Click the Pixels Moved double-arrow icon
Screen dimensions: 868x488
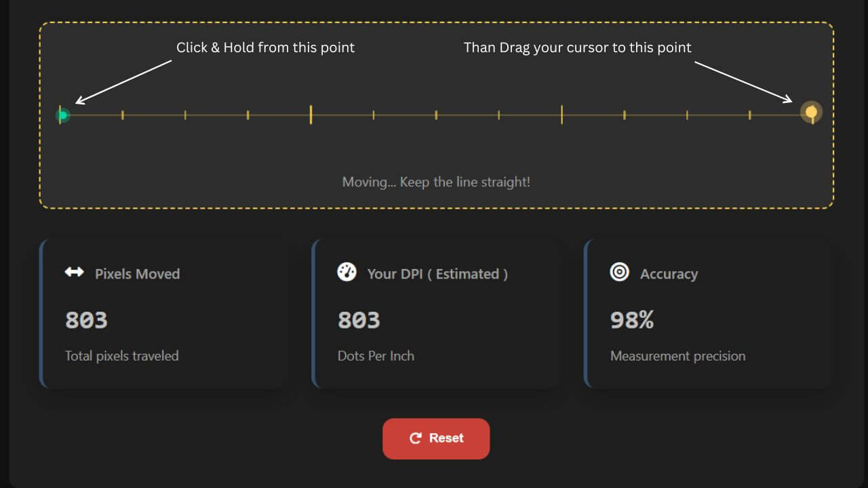tap(74, 272)
